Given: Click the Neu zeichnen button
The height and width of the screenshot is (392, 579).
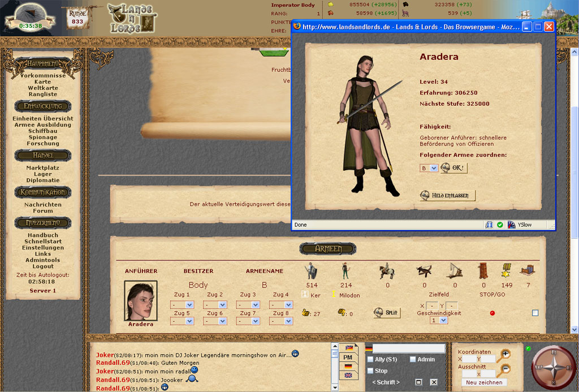Looking at the screenshot, I should pos(484,382).
